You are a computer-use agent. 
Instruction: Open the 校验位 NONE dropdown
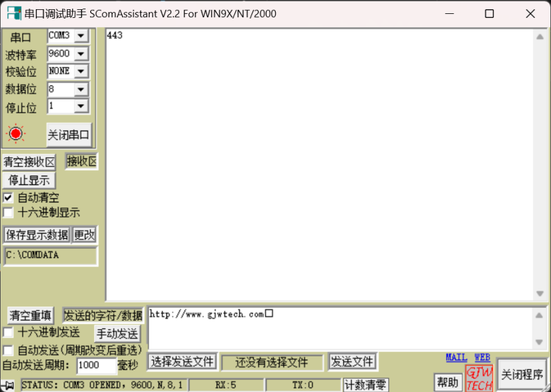coord(81,72)
